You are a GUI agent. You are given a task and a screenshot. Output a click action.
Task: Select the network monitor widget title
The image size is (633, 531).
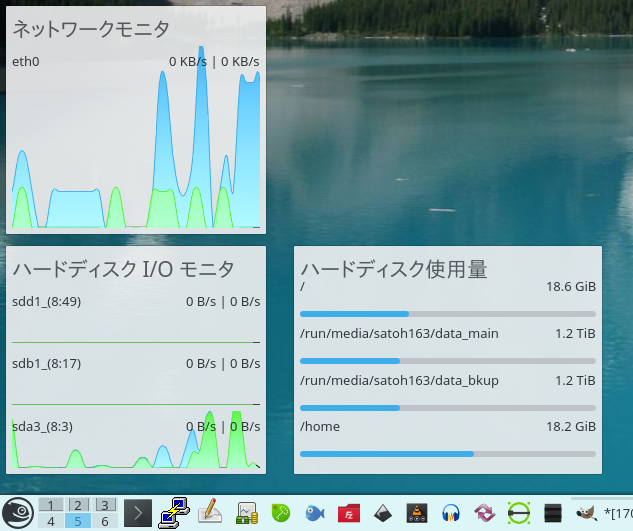pyautogui.click(x=91, y=29)
